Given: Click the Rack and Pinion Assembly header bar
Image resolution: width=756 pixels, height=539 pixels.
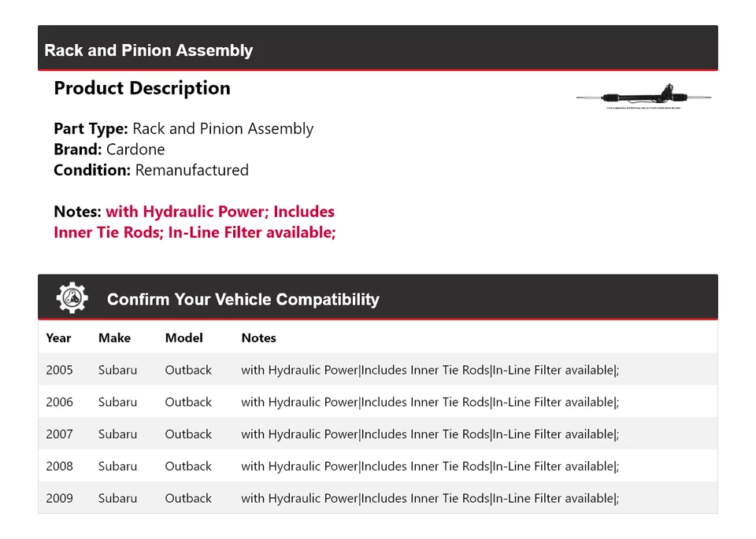Looking at the screenshot, I should (x=377, y=50).
